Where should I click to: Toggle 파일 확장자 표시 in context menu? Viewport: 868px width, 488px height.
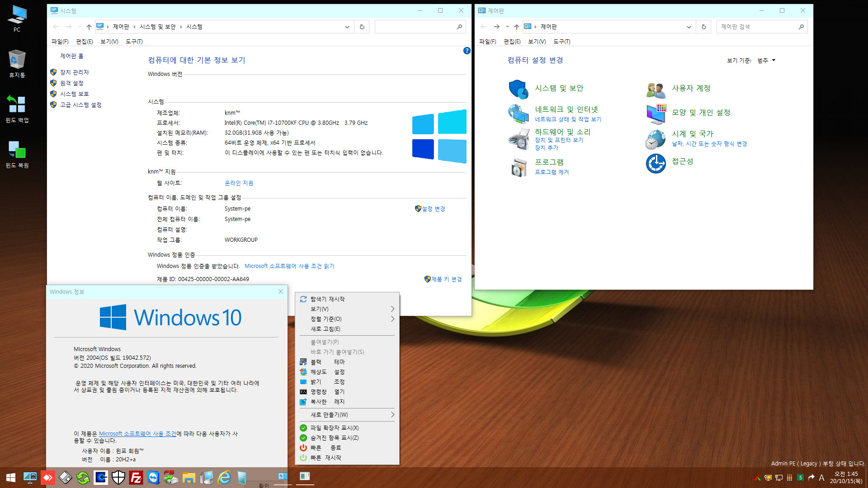tap(347, 428)
